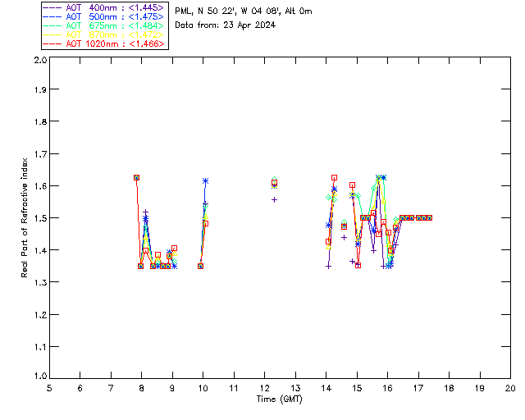Click the 6 x-axis tick label
525x420 pixels.
click(x=80, y=388)
